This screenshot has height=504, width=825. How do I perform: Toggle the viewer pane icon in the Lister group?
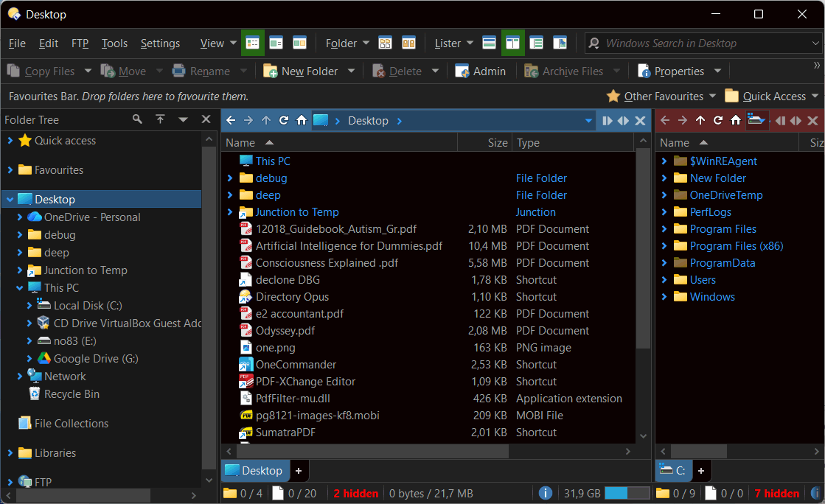(x=560, y=43)
